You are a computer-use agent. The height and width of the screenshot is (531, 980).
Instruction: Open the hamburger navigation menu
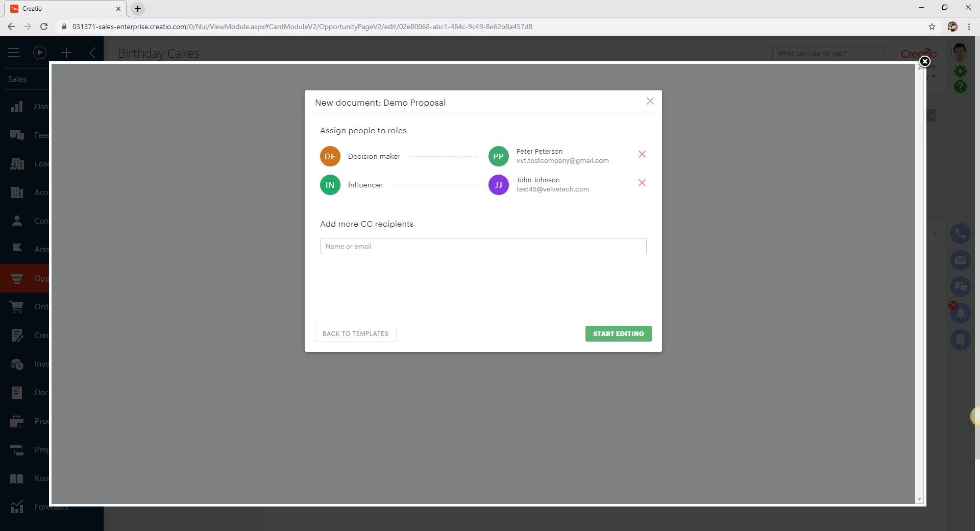click(14, 53)
